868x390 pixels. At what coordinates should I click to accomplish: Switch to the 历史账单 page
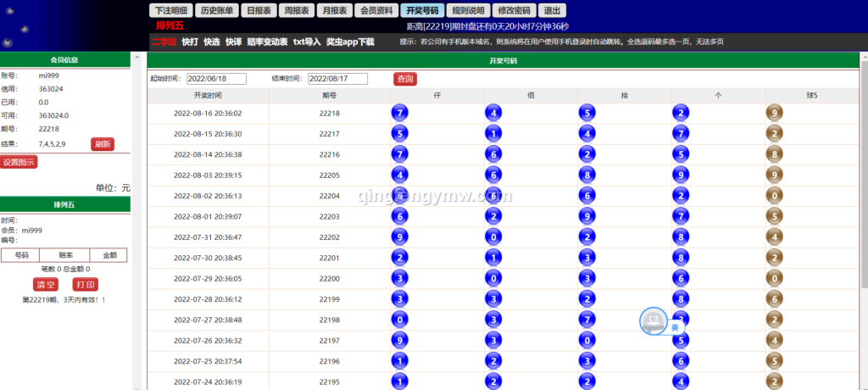[217, 11]
